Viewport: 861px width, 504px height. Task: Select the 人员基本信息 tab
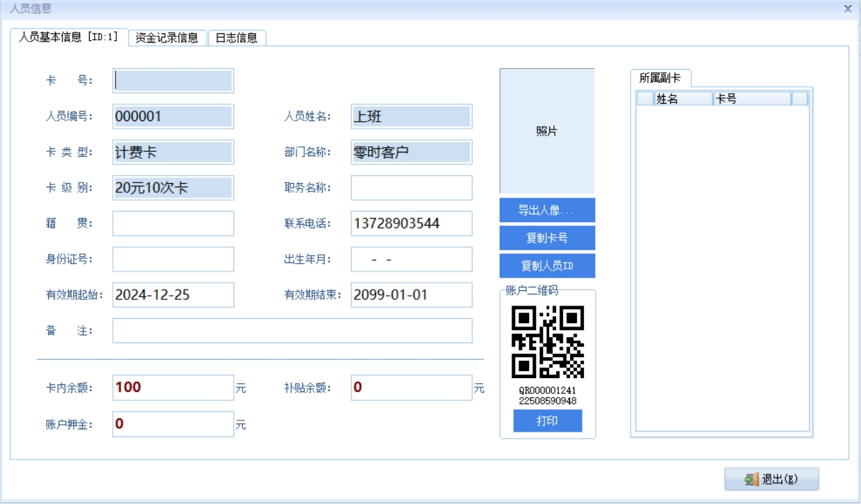pyautogui.click(x=68, y=37)
